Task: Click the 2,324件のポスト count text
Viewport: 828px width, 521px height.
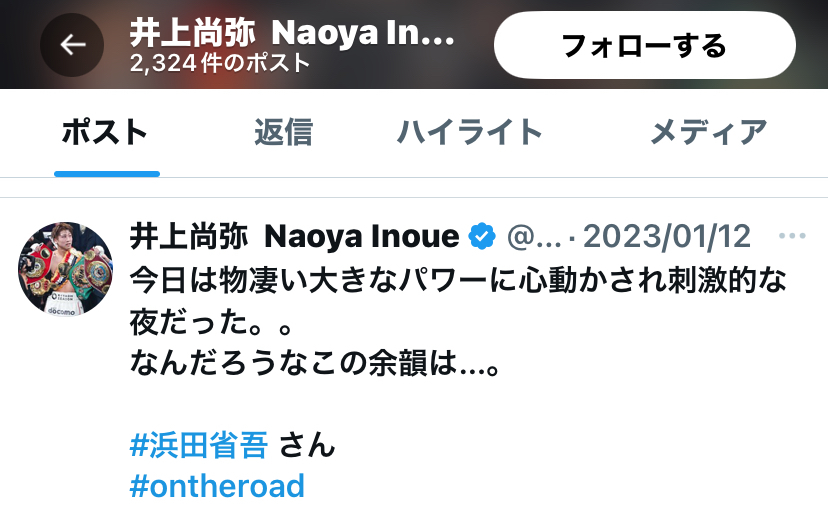Action: (220, 63)
